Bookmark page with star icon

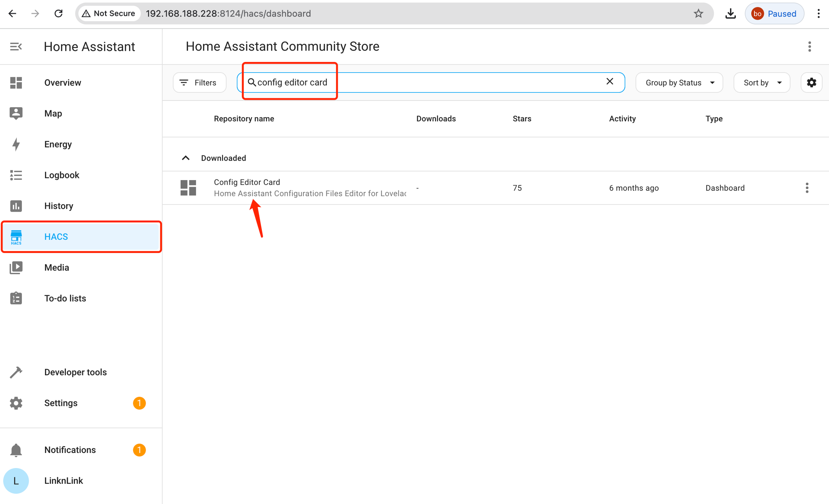(x=698, y=14)
